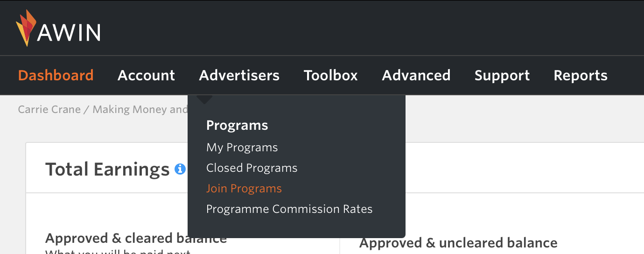Click the 'What you will be paid next' text

coord(118,252)
